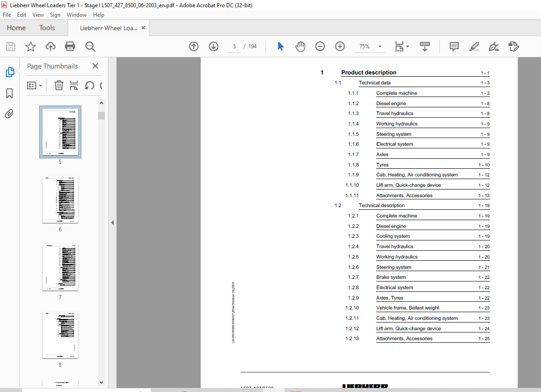This screenshot has height=392, width=541.
Task: Print the document with printer icon
Action: (70, 46)
